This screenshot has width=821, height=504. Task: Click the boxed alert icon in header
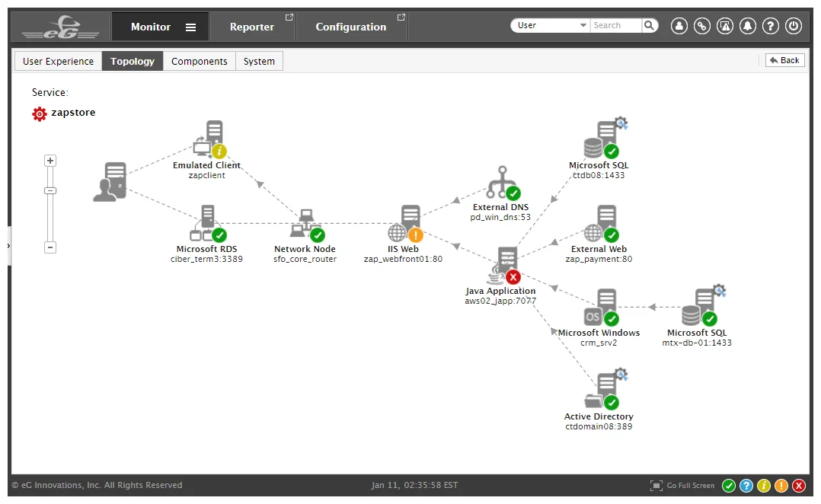pyautogui.click(x=725, y=26)
